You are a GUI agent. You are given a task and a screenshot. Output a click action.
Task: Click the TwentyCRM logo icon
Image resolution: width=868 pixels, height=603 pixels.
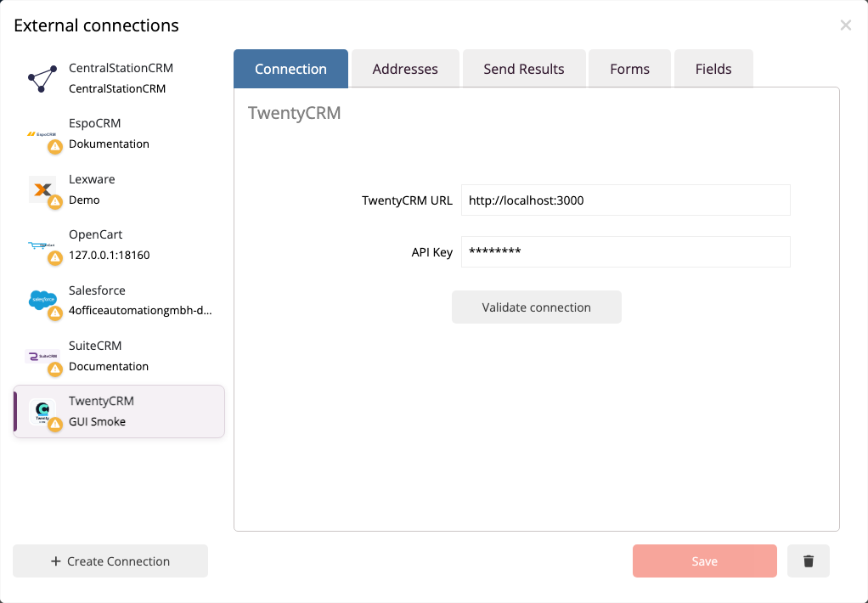pyautogui.click(x=42, y=411)
